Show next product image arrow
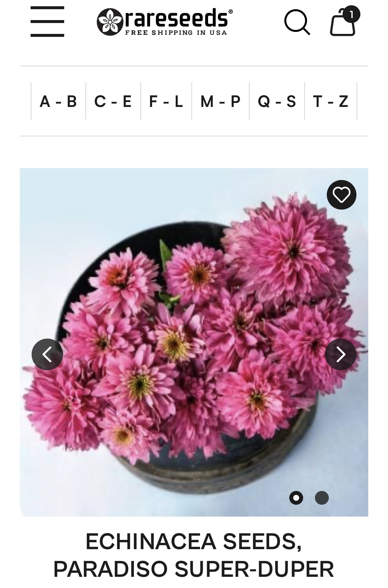Viewport: 388px width, 588px height. (341, 354)
